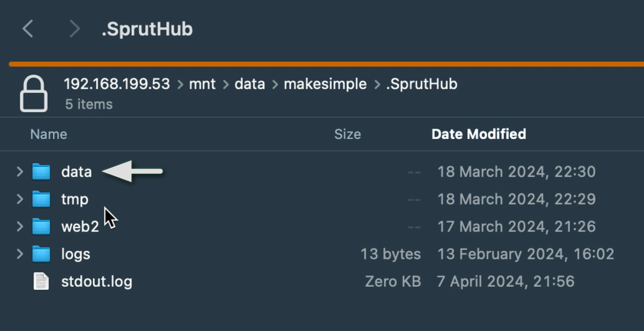Sort by the Size column header
Viewport: 644px width, 331px height.
[347, 134]
